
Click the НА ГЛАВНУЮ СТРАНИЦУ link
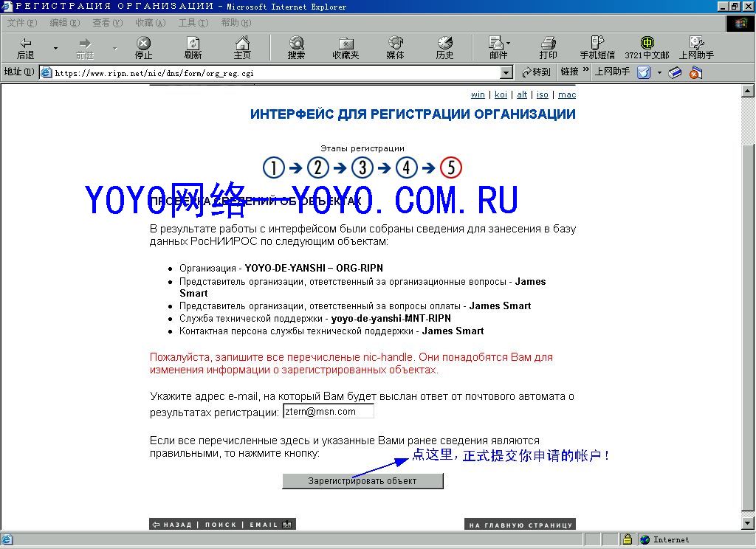pos(520,525)
